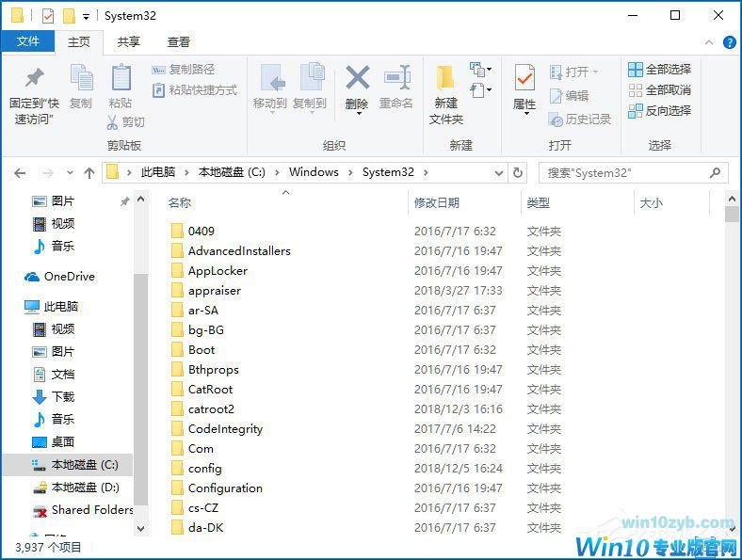The image size is (742, 560).
Task: Expand the address bar history dropdown
Action: [499, 173]
